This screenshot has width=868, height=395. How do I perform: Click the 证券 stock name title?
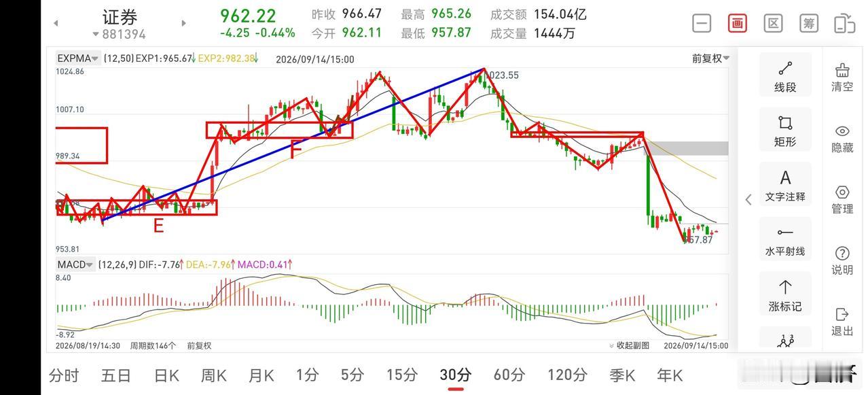tap(120, 17)
